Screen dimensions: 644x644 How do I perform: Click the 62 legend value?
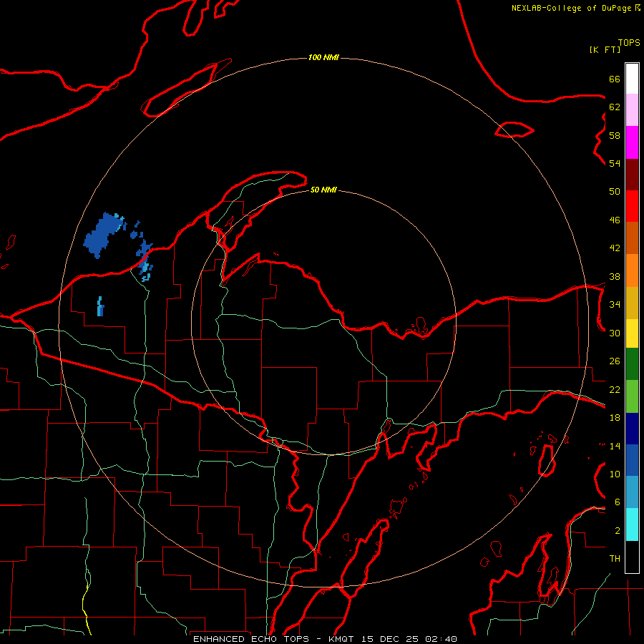(x=615, y=107)
